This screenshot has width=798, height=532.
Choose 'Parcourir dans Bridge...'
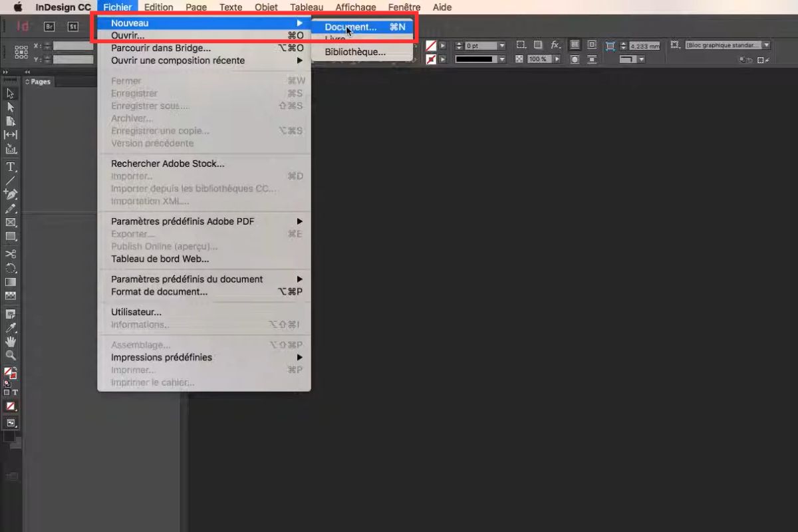coord(204,48)
